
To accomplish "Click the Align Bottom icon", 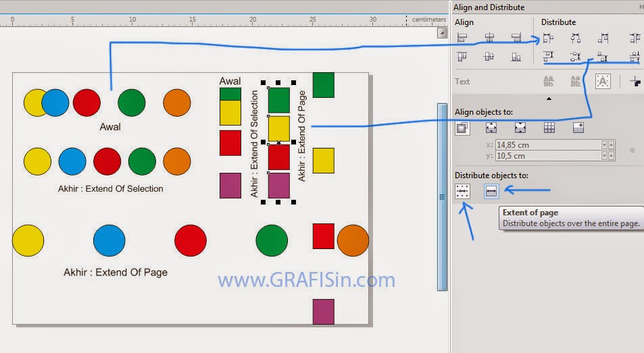I will (516, 57).
